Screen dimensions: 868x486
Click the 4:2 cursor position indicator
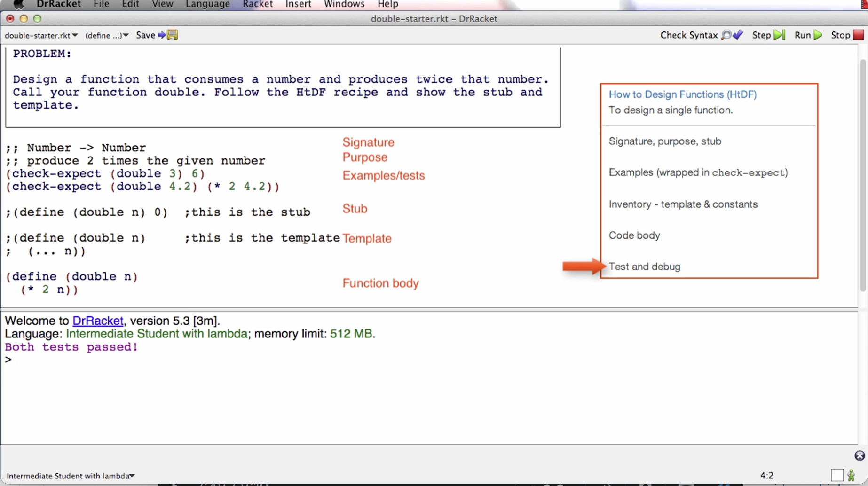pyautogui.click(x=767, y=476)
